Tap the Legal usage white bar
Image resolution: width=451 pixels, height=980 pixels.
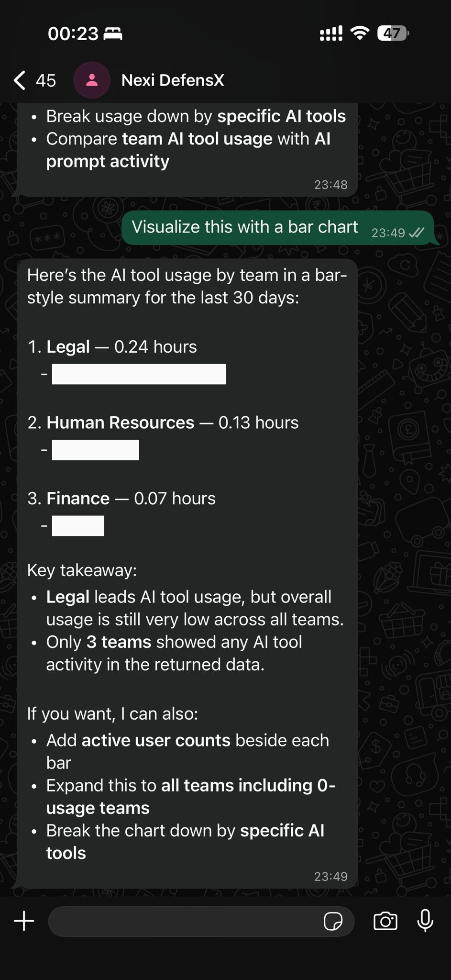tap(139, 374)
